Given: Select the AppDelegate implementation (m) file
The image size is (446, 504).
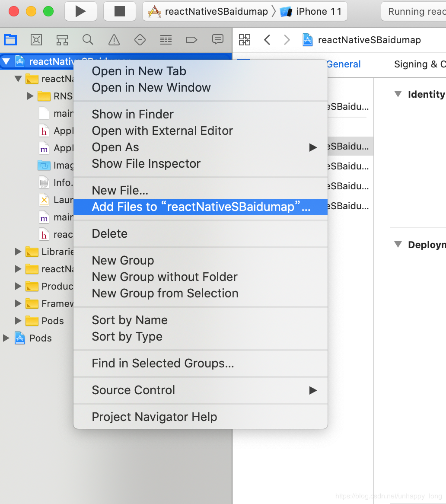Looking at the screenshot, I should pyautogui.click(x=37, y=148).
